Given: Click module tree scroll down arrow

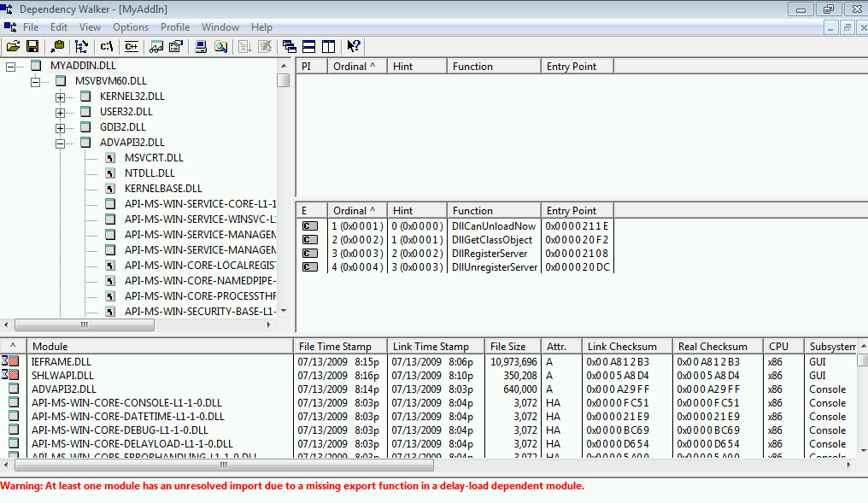Looking at the screenshot, I should (x=284, y=311).
